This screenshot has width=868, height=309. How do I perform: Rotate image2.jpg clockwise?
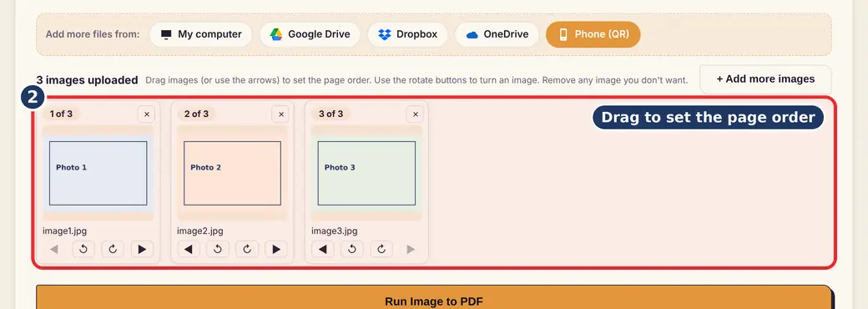247,249
